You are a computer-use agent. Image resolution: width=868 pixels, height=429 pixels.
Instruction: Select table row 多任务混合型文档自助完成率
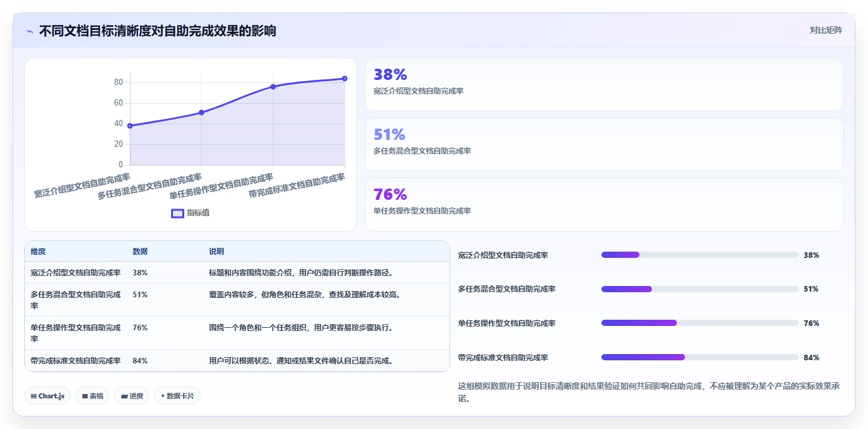pos(237,300)
